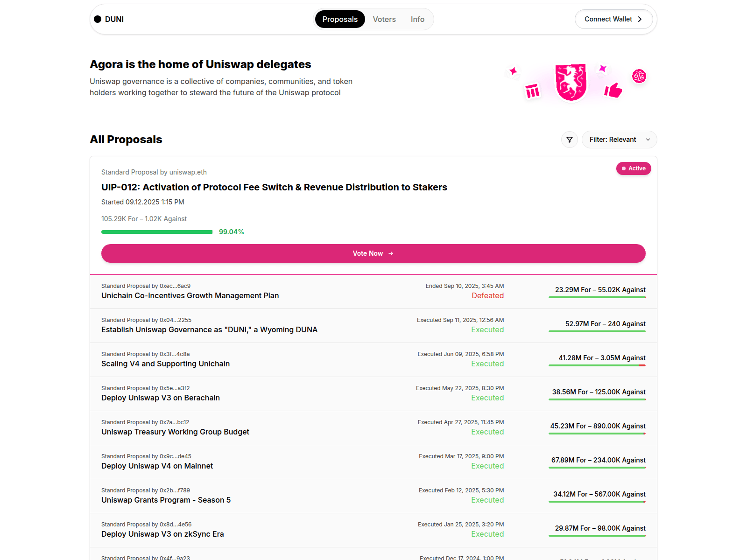Click the 99.04% vote progress bar

[x=157, y=232]
